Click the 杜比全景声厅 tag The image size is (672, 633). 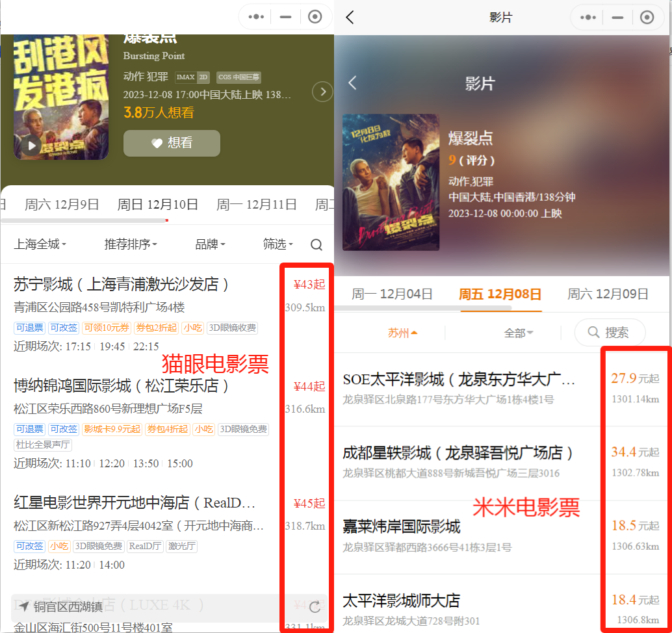[x=43, y=445]
